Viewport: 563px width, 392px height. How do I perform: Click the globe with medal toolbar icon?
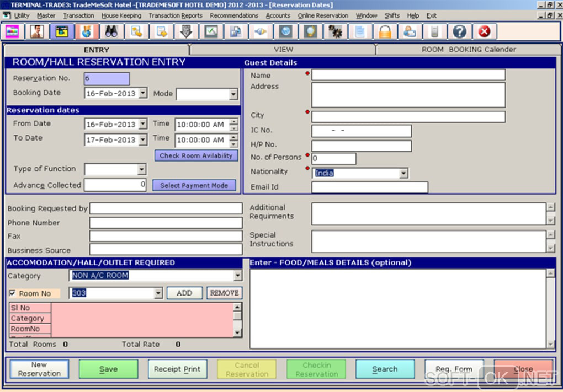[x=87, y=32]
